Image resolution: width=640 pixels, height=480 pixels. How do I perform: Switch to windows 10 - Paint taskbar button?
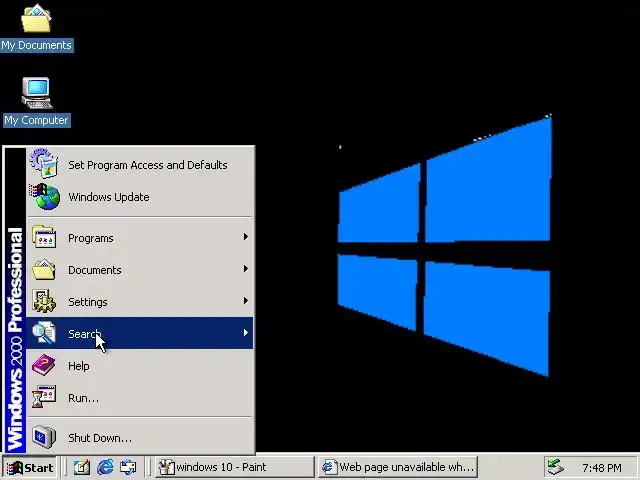click(234, 467)
